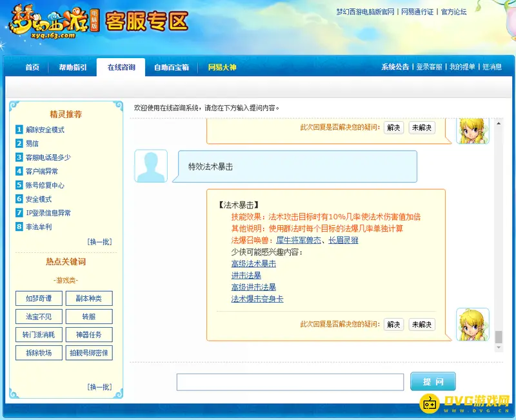Open the 帮助指引 tab
516x420 pixels.
73,68
